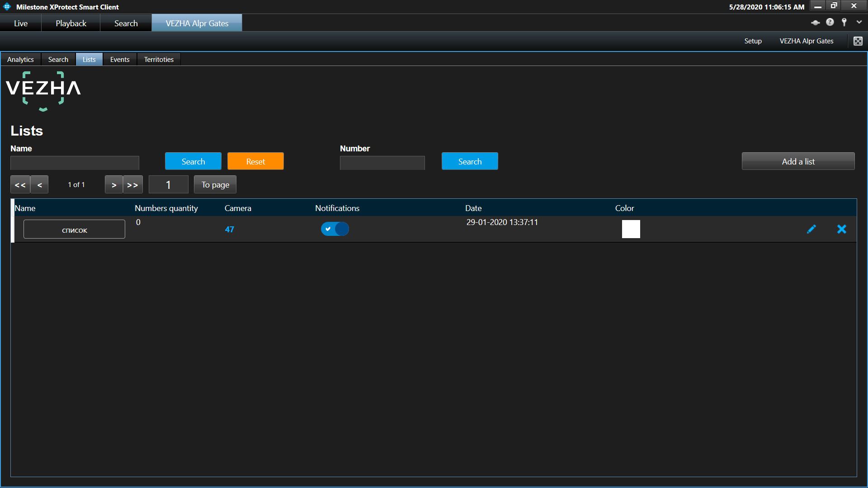Click the Name column header
Screen dimensions: 868x488
pyautogui.click(x=25, y=208)
